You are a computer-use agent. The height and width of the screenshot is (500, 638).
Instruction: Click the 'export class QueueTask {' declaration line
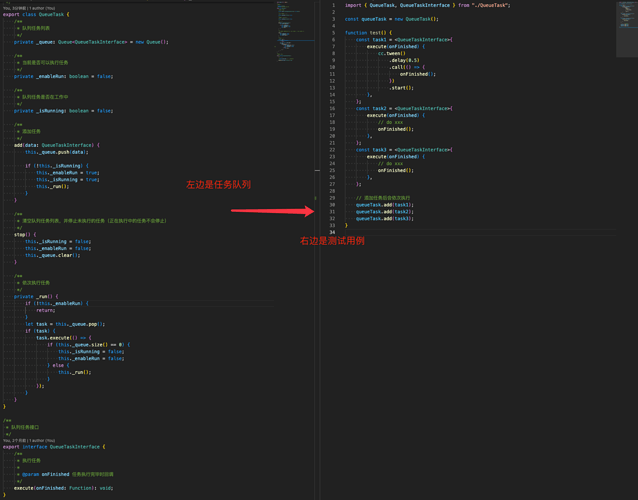click(36, 14)
